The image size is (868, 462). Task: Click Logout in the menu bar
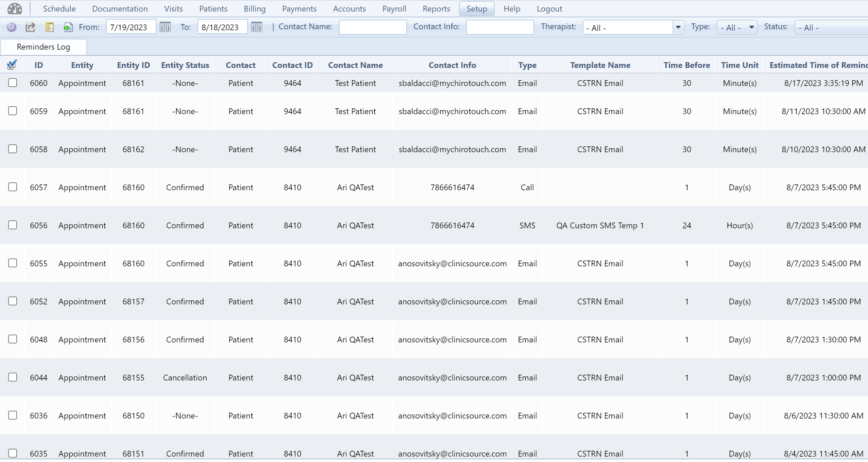tap(549, 9)
